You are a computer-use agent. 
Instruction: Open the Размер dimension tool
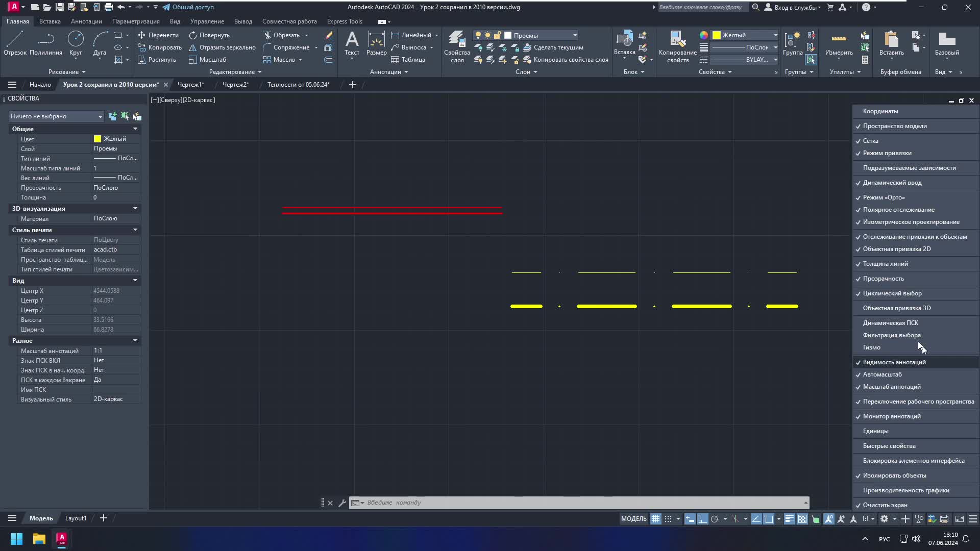tap(376, 43)
